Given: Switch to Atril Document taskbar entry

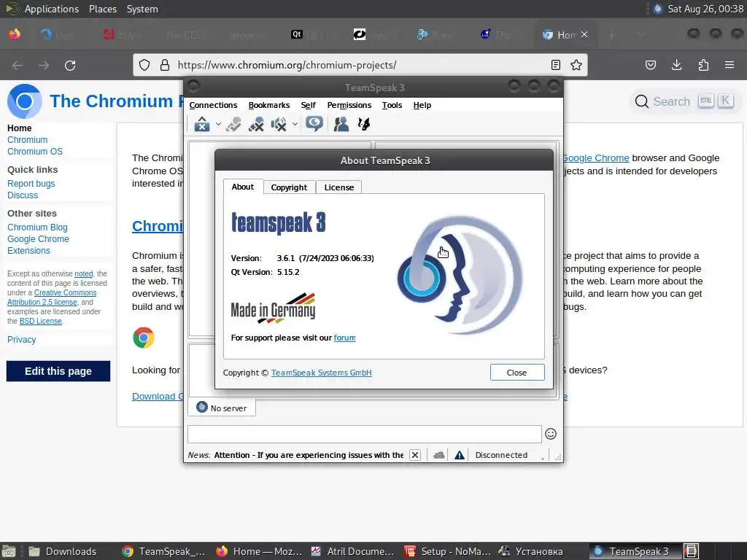Looking at the screenshot, I should point(352,551).
